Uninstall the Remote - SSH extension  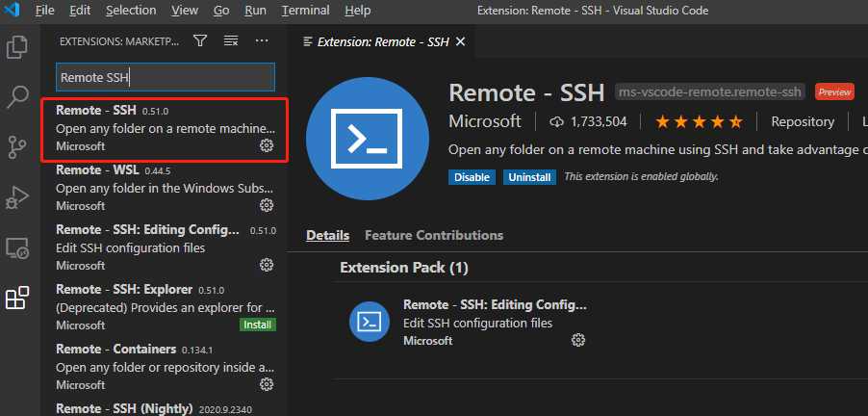click(x=530, y=177)
